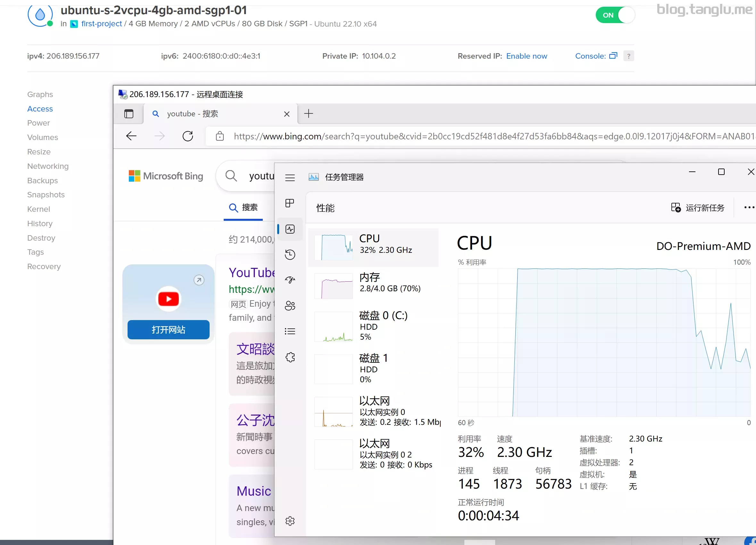
Task: Toggle the droplet ON power switch
Action: (615, 15)
